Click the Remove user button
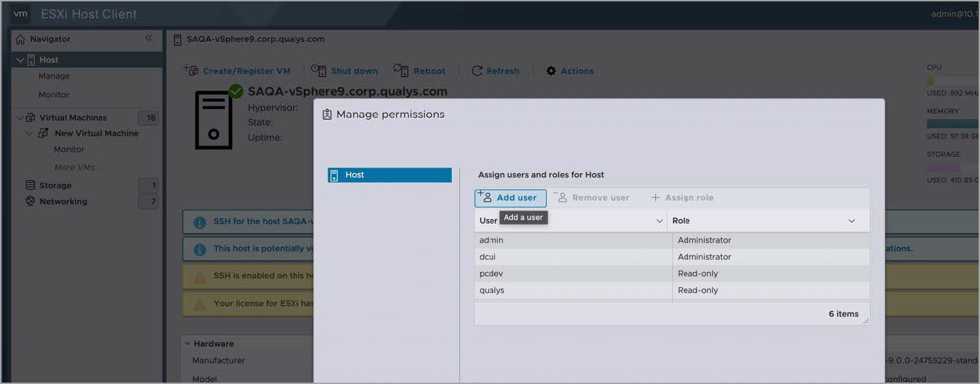Image resolution: width=980 pixels, height=384 pixels. tap(591, 198)
